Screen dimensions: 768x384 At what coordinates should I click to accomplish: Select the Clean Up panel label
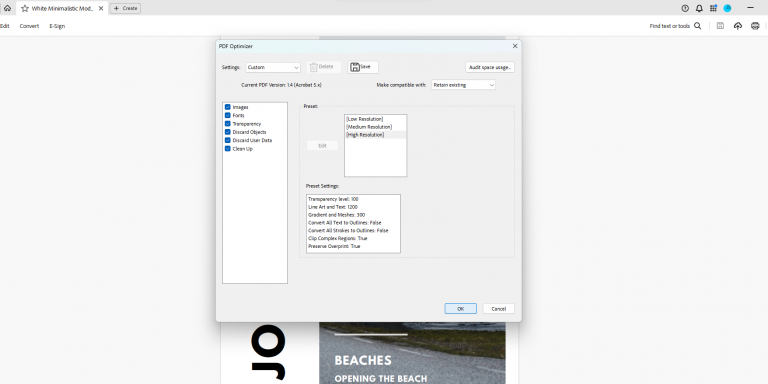click(x=242, y=149)
